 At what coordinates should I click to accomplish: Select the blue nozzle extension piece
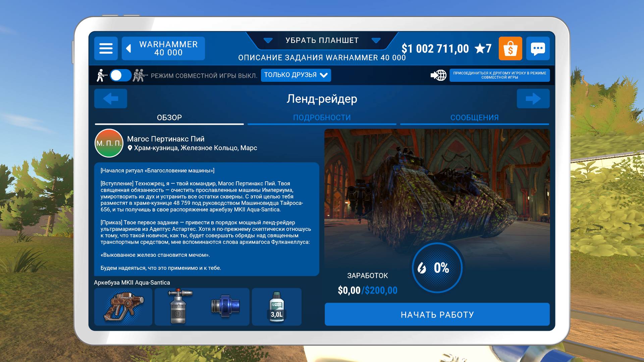point(225,307)
